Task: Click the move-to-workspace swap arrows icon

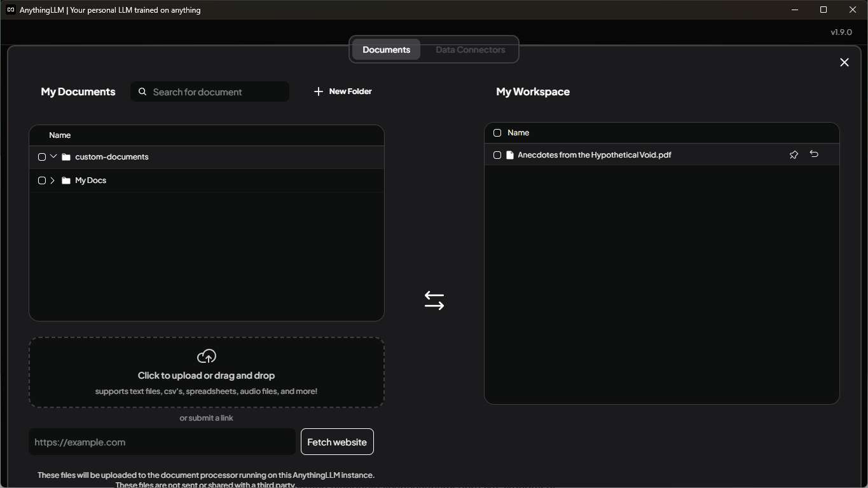Action: click(434, 301)
